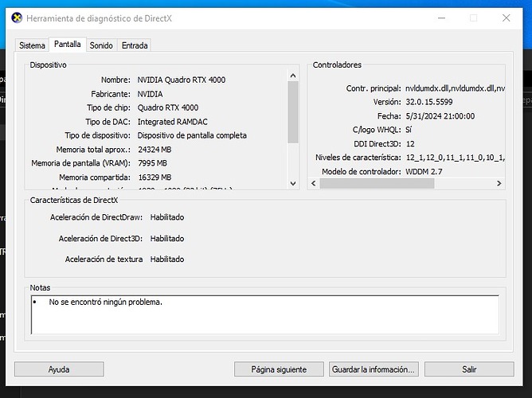Close the DirectX diagnostic window
532x398 pixels.
pyautogui.click(x=507, y=18)
